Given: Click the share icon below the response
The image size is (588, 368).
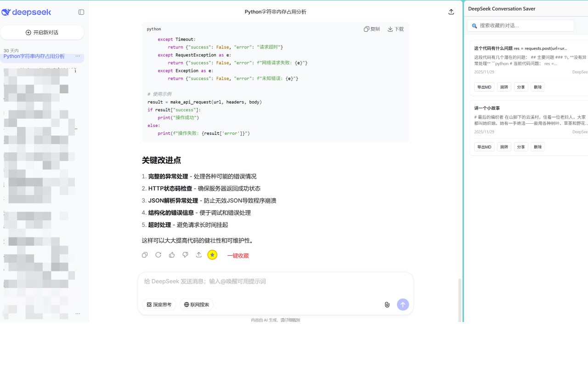Looking at the screenshot, I should coord(199,255).
